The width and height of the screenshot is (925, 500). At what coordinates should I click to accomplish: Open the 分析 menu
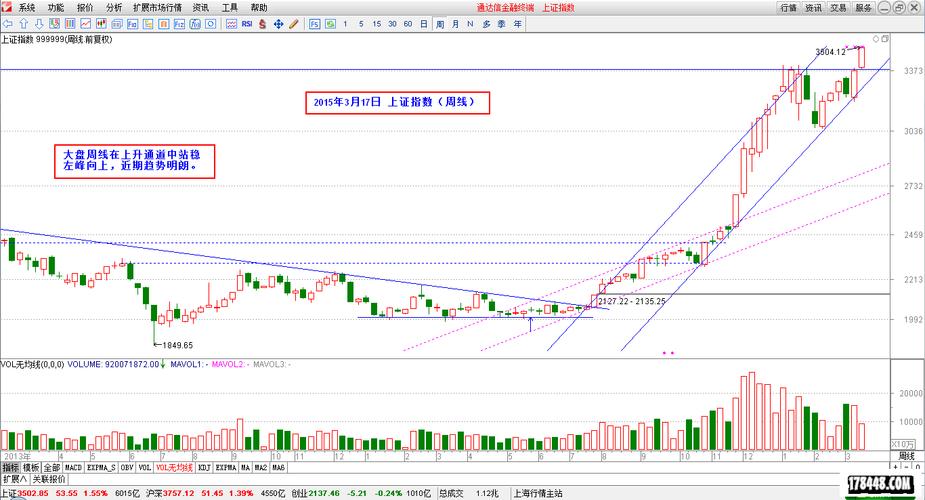(x=114, y=8)
